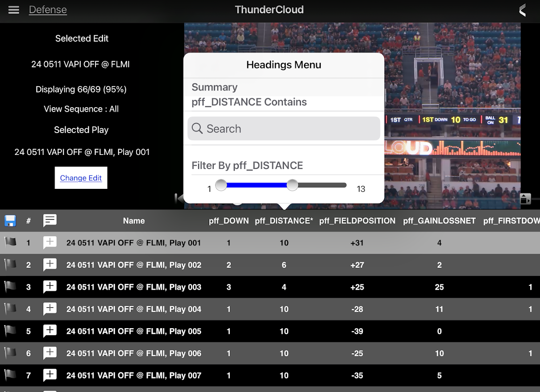Click the save icon in the table header
The height and width of the screenshot is (392, 540).
coord(10,221)
